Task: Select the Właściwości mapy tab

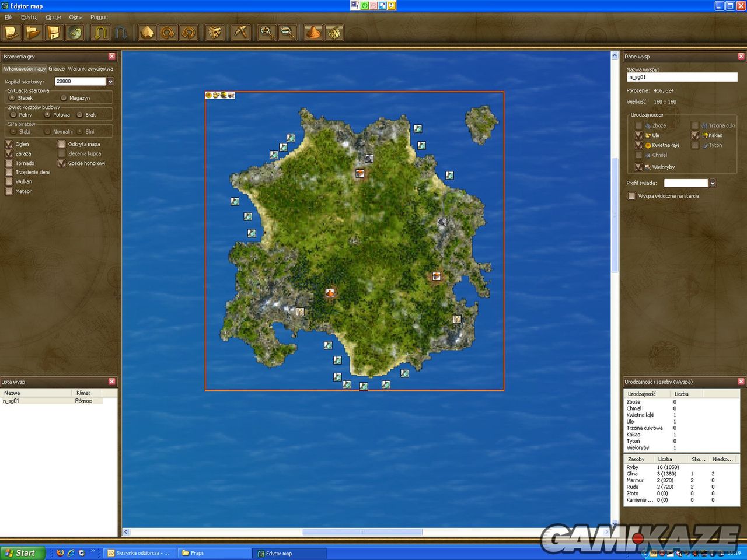Action: (24, 68)
